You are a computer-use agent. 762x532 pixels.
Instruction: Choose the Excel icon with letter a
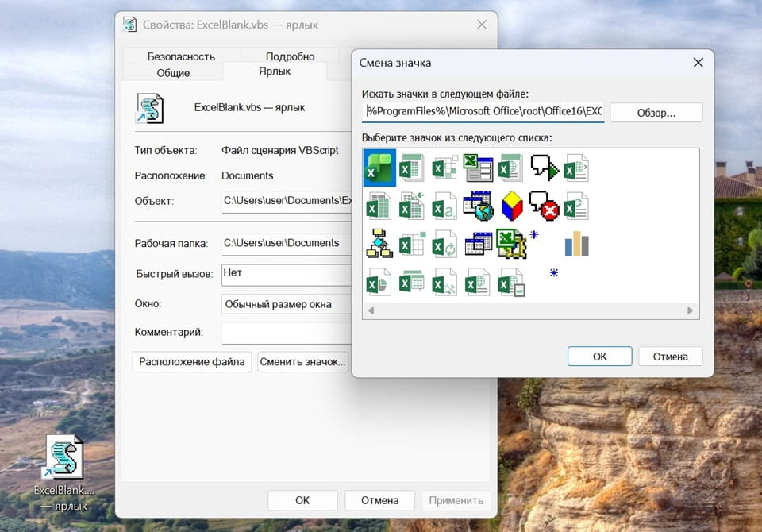(444, 206)
